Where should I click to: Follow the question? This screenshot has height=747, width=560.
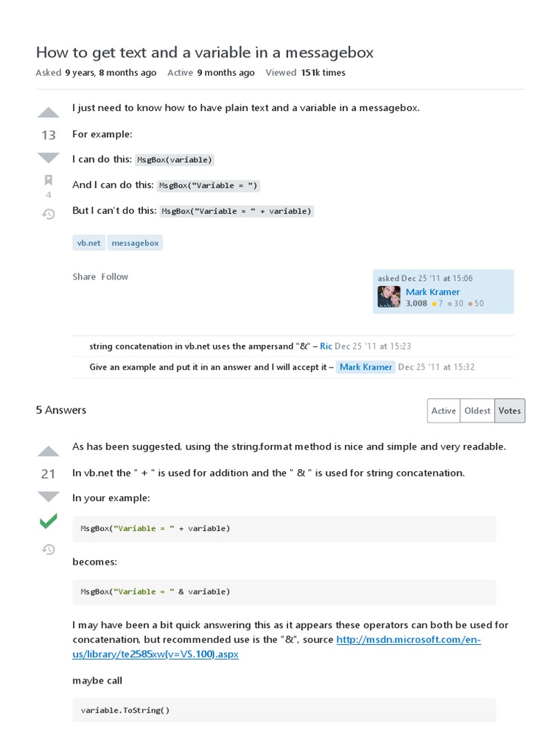coord(114,276)
